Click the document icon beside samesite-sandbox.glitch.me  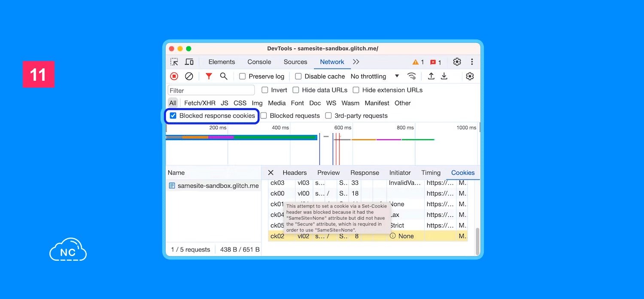[172, 186]
